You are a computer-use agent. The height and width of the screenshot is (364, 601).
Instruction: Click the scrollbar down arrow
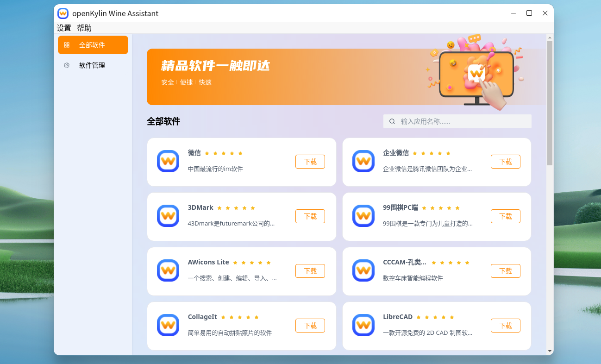tap(550, 351)
